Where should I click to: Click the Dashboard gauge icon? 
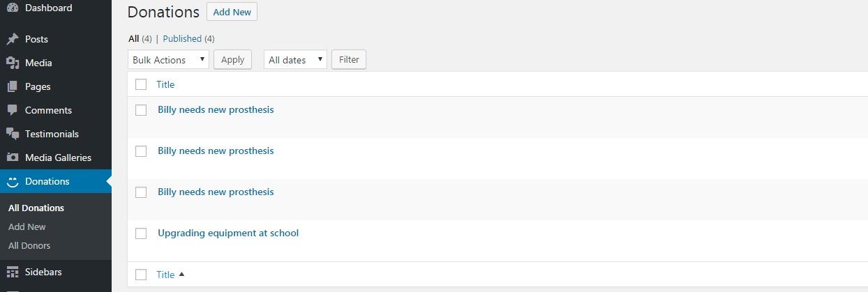(x=13, y=8)
